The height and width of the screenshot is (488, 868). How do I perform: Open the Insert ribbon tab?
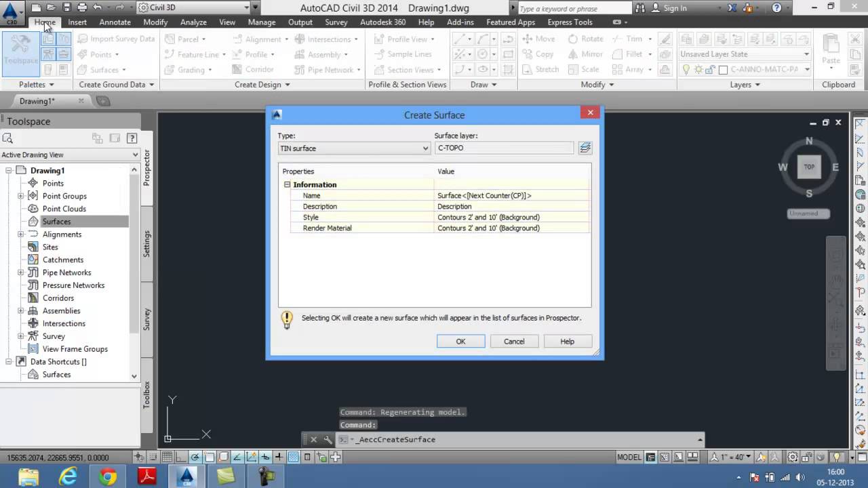(77, 22)
